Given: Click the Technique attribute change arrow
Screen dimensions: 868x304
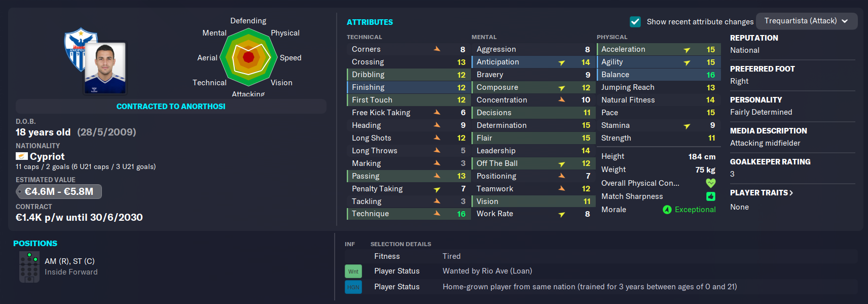Looking at the screenshot, I should click(x=437, y=214).
